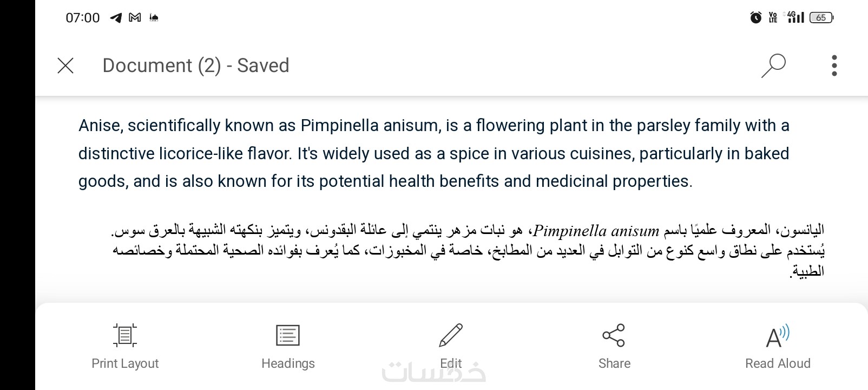Tap the italic "Pimpinella anisum" text
868x390 pixels.
[x=596, y=231]
